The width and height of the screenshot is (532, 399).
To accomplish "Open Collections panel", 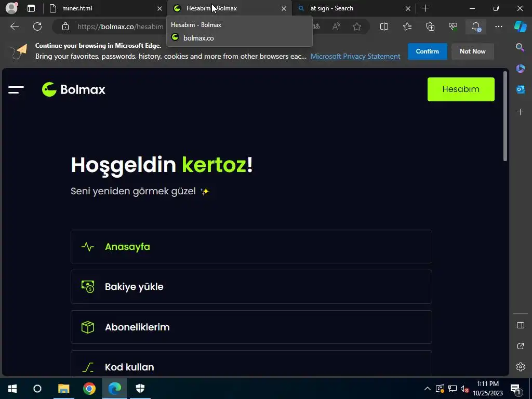I will point(430,26).
